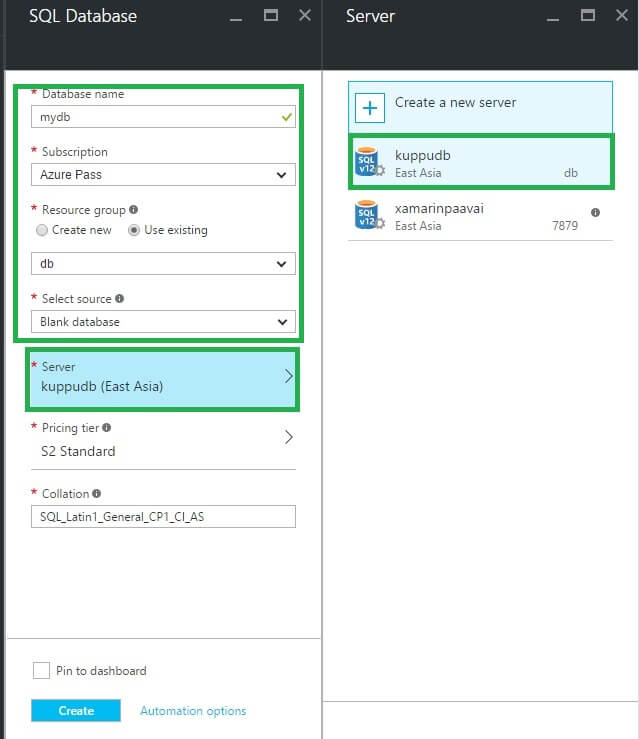Screen dimensions: 639x739
Task: Expand the Server kuppudb (East Asia) setting
Action: [x=163, y=379]
